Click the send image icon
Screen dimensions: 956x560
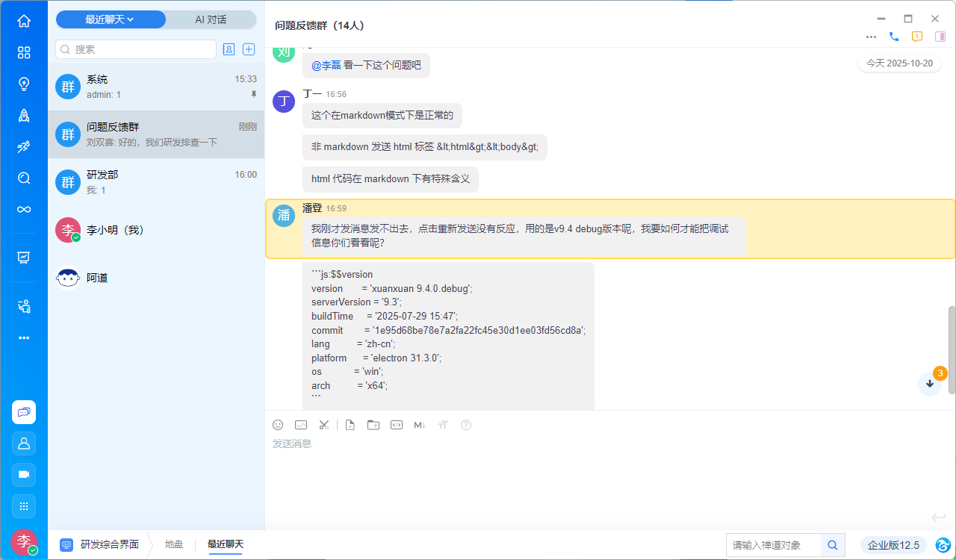pos(301,425)
